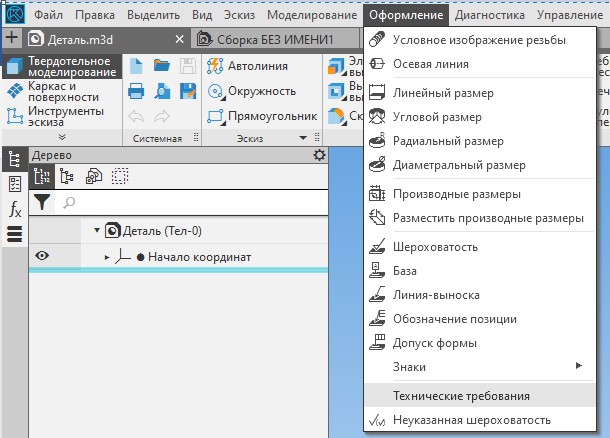Toggle visibility eye for Начало координат

(42, 256)
